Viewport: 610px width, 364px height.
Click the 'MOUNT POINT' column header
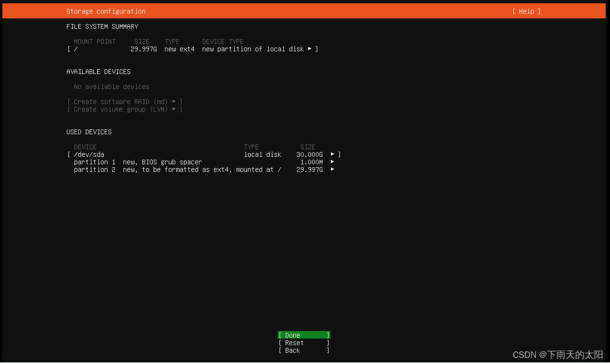tap(95, 41)
